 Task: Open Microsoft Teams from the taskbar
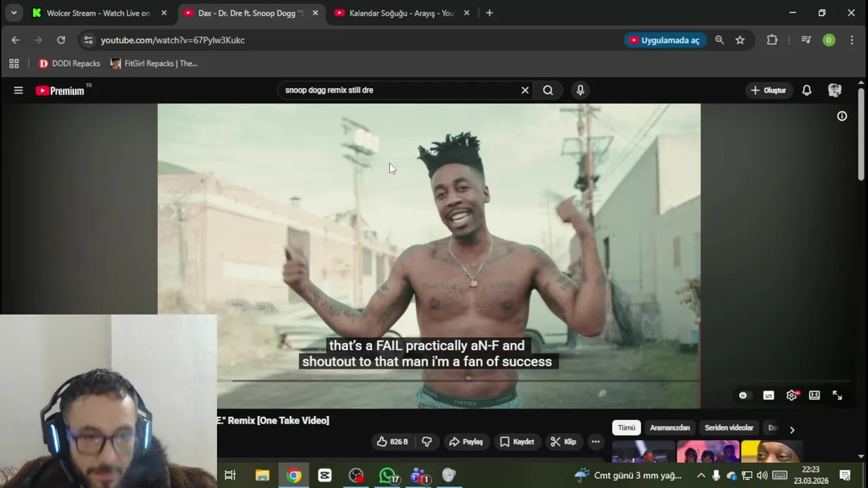420,476
